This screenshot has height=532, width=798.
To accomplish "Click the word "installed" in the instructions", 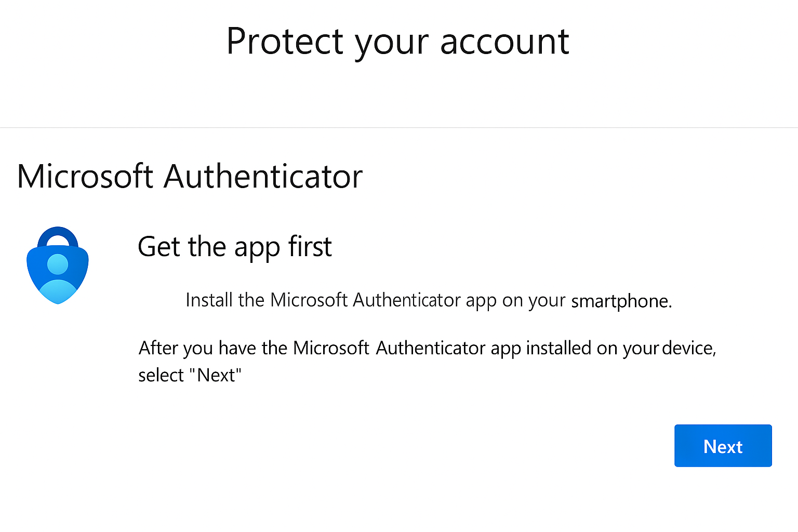I will pos(558,348).
